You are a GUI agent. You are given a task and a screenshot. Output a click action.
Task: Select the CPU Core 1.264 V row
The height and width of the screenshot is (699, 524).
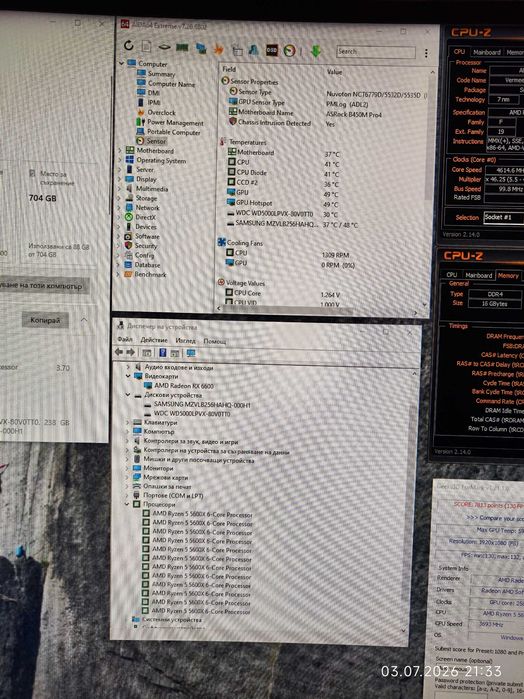tap(282, 293)
